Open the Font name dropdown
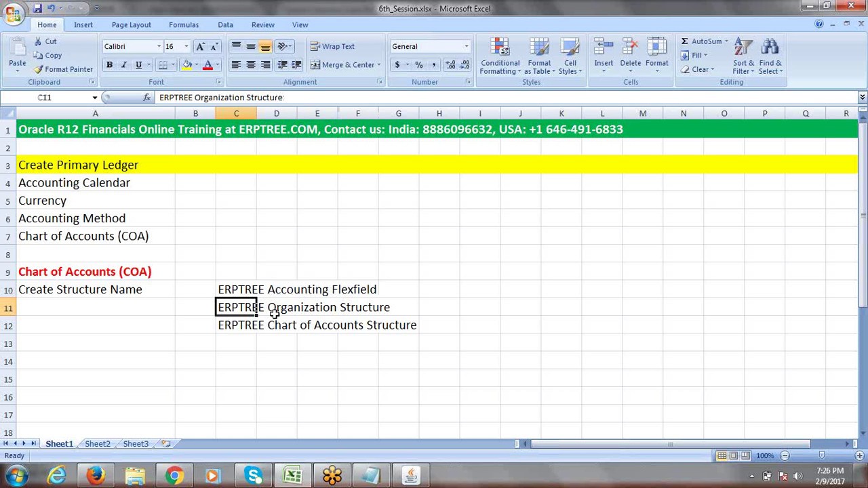This screenshot has height=488, width=868. 159,47
